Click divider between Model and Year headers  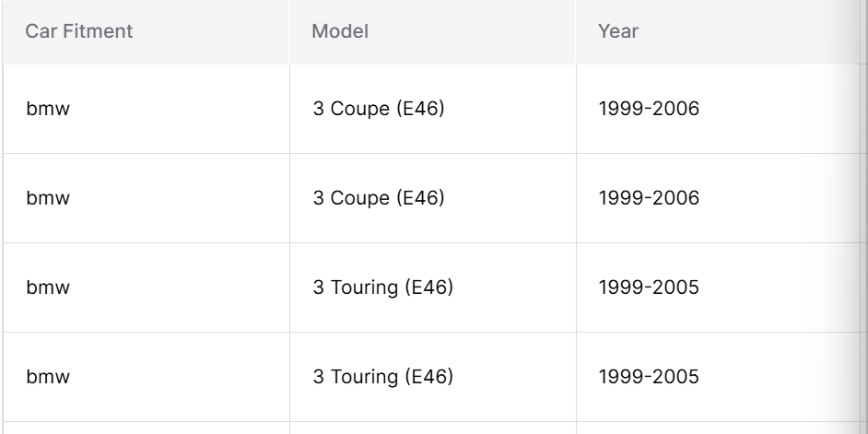click(576, 31)
